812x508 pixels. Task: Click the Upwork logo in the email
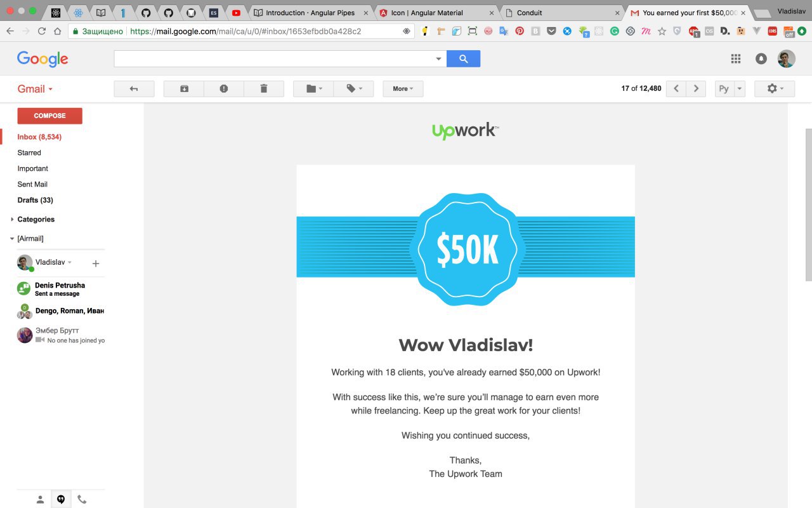(466, 131)
